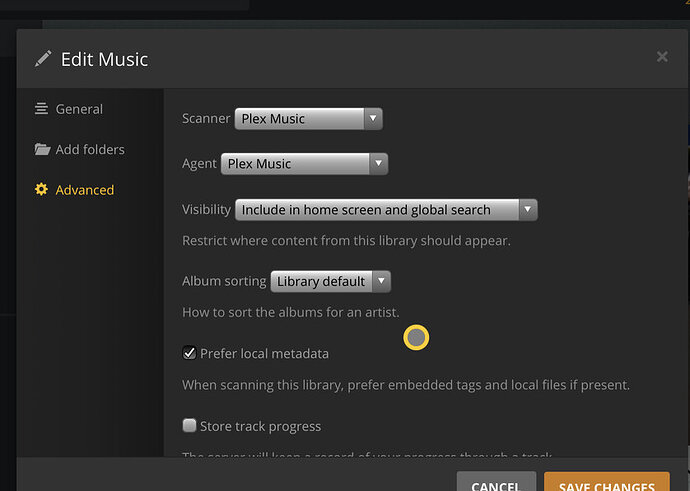Screen dimensions: 690x491
Task: Open the Scanner dropdown
Action: click(x=308, y=119)
